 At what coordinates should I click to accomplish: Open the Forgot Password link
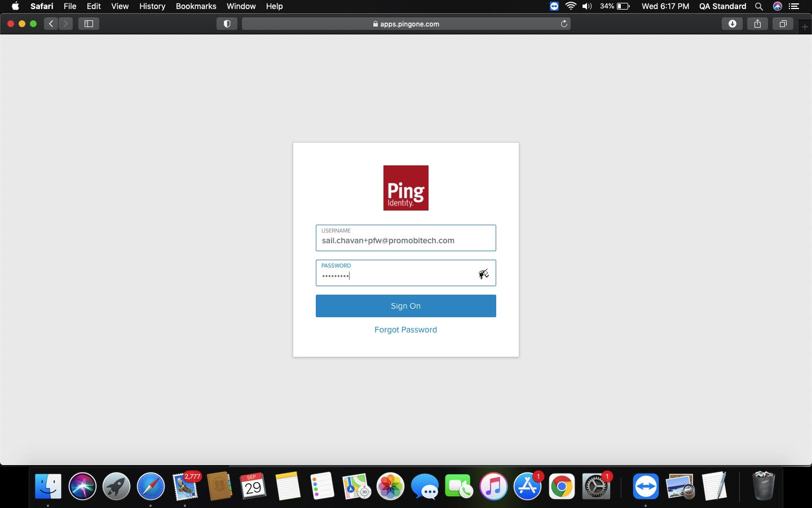[x=405, y=330]
